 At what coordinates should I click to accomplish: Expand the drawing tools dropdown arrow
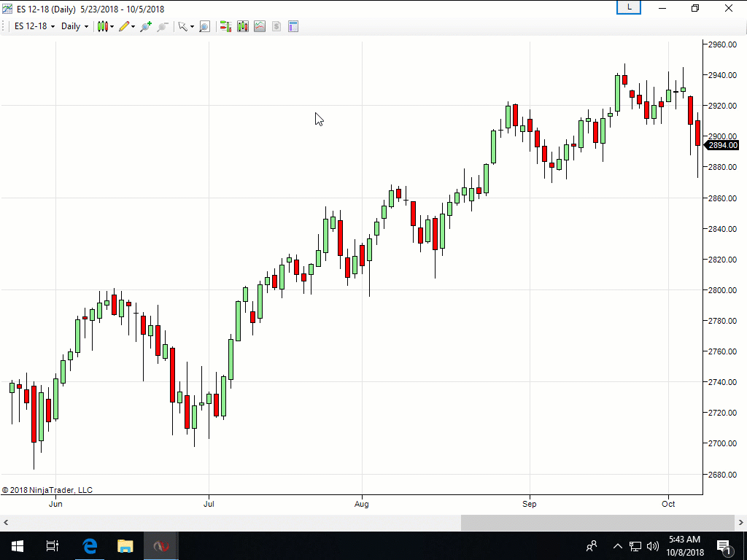coord(133,27)
